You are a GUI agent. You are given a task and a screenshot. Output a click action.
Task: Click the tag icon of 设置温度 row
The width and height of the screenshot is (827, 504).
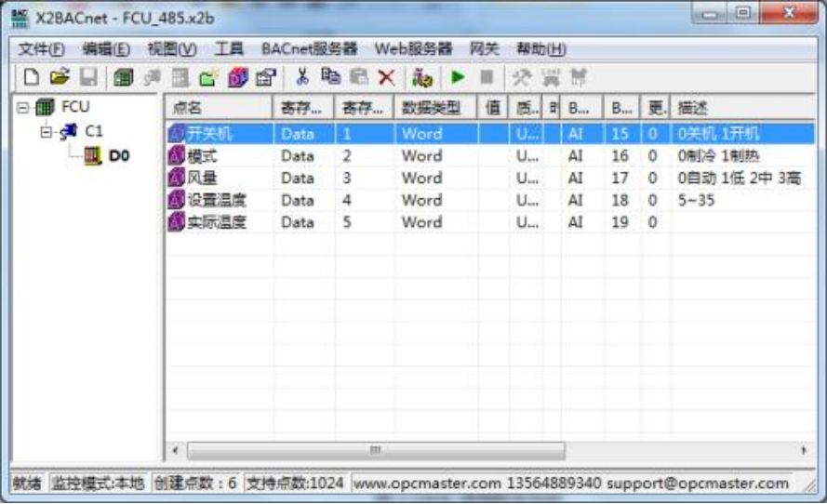point(176,200)
